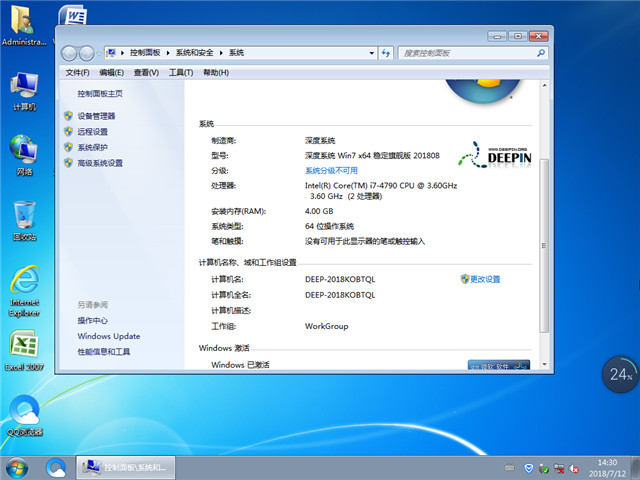
Task: Click the forward navigation arrow
Action: [87, 53]
